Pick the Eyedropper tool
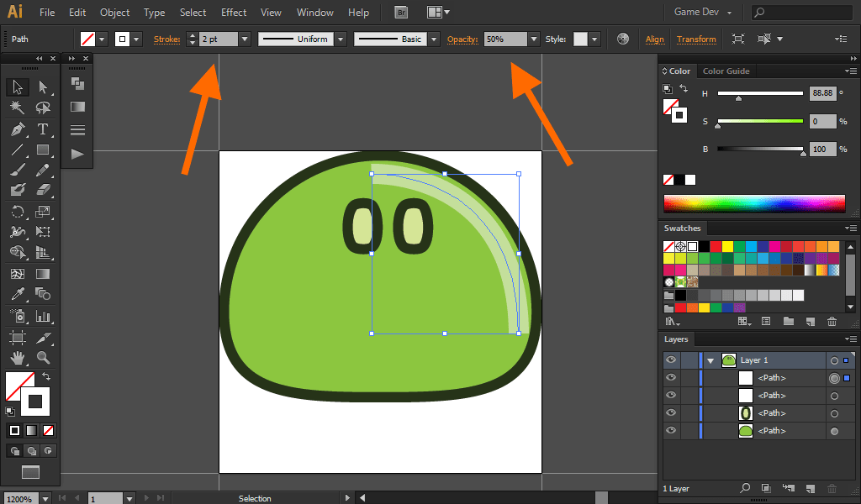This screenshot has width=861, height=504. coord(17,294)
